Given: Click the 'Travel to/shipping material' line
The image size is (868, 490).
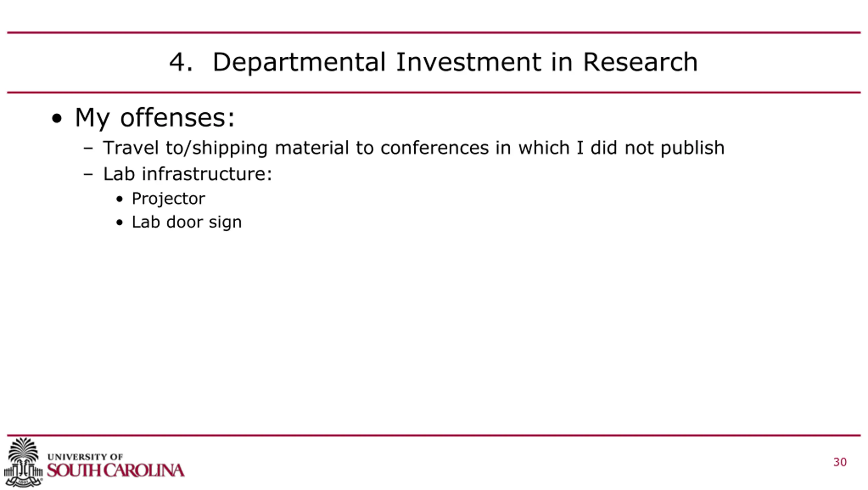Looking at the screenshot, I should [x=414, y=148].
